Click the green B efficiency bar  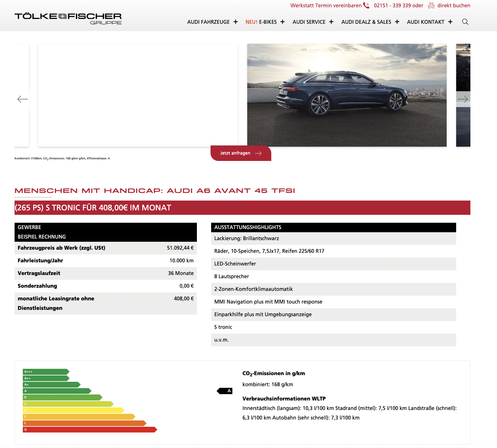(62, 397)
